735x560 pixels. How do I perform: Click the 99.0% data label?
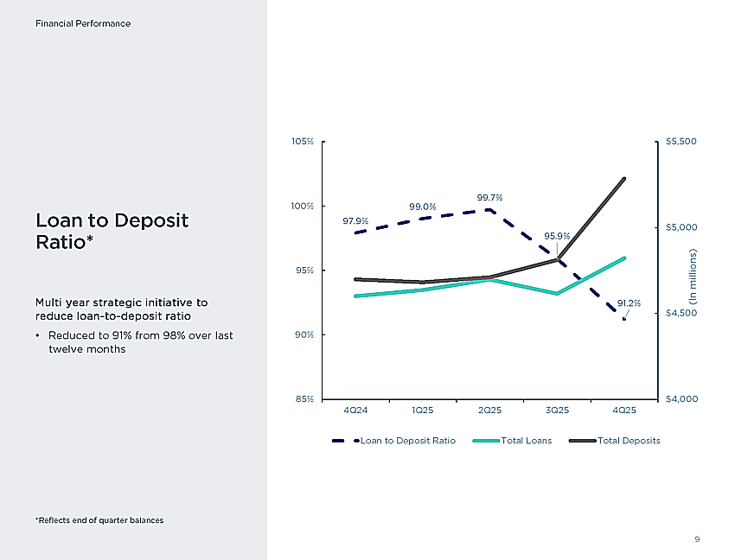pyautogui.click(x=422, y=207)
